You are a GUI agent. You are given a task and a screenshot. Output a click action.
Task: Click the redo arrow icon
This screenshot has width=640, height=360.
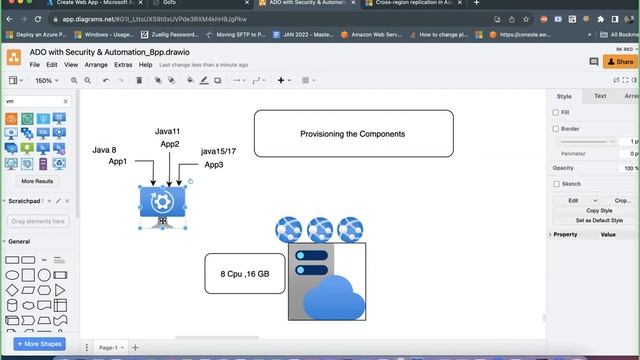(120, 80)
